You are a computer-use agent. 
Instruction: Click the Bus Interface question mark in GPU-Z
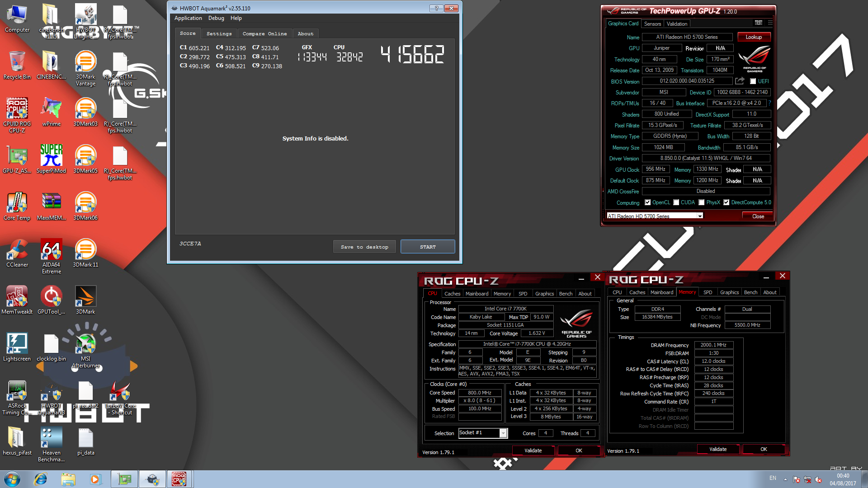click(x=769, y=103)
